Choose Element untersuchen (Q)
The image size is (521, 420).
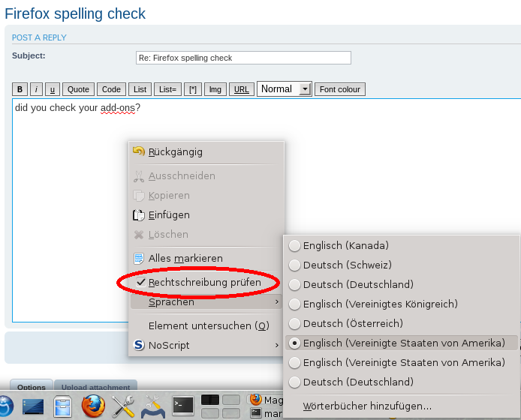[206, 325]
